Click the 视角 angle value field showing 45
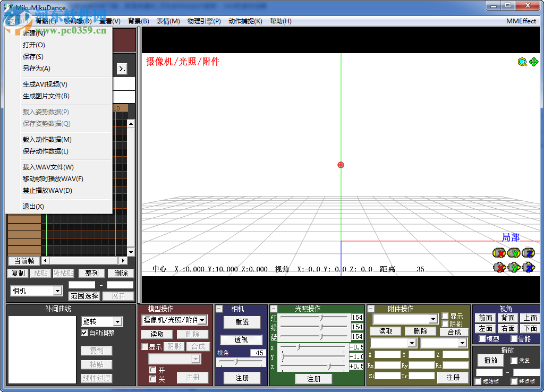Screen dimensions: 544x392 258,353
